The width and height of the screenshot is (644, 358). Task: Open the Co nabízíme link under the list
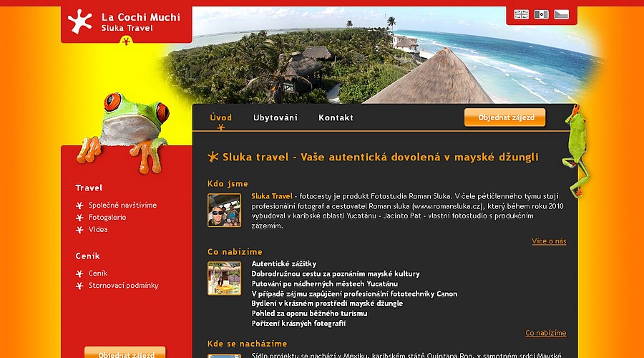pyautogui.click(x=546, y=333)
